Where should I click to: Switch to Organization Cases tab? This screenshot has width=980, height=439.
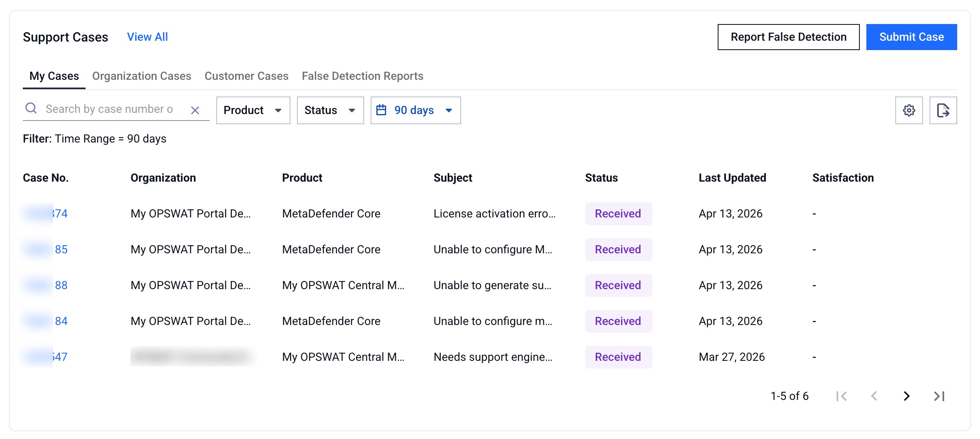[141, 76]
